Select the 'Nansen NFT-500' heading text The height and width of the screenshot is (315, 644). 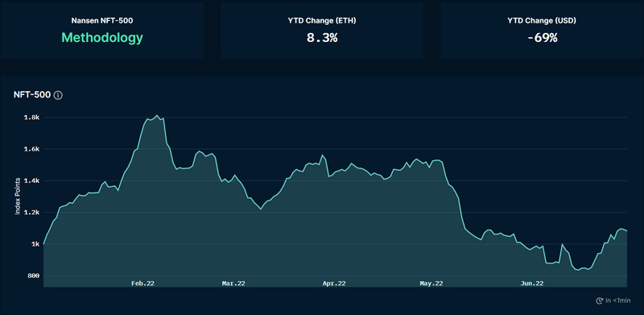102,20
